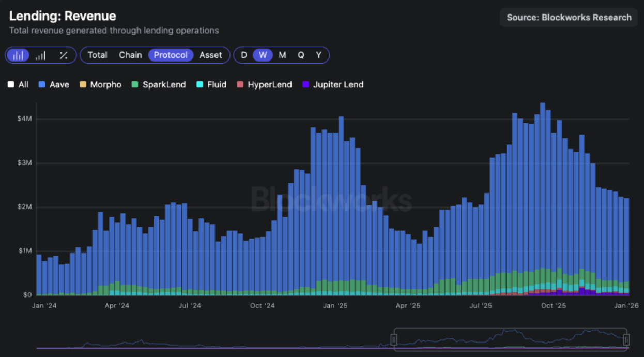The image size is (644, 357).
Task: Toggle the Morpho series in legend
Action: click(100, 84)
